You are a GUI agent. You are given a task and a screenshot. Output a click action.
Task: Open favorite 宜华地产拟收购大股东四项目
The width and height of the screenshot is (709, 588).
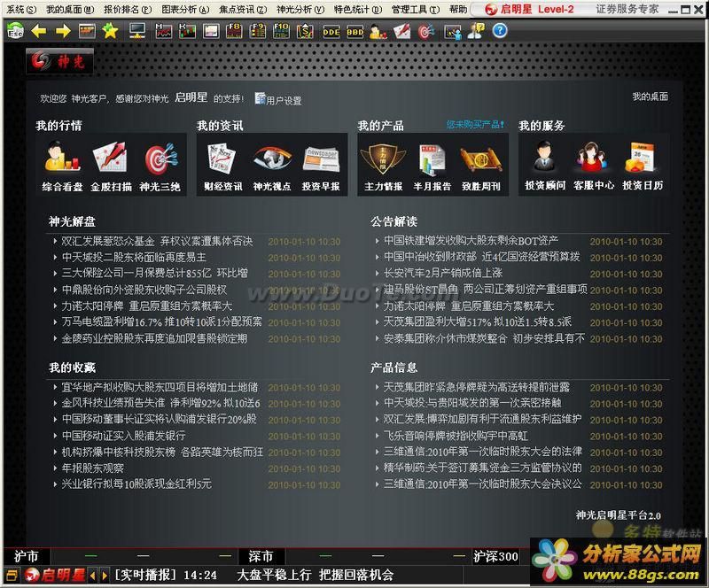(160, 387)
